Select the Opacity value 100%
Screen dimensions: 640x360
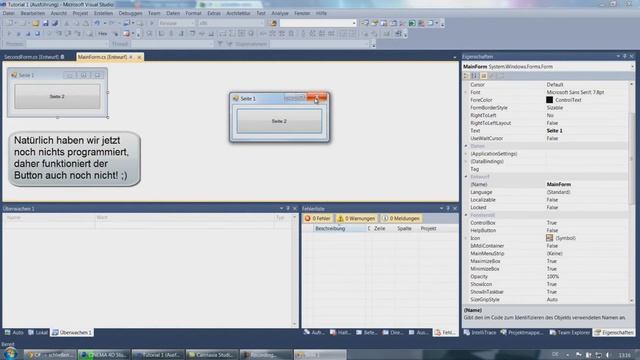pyautogui.click(x=553, y=276)
